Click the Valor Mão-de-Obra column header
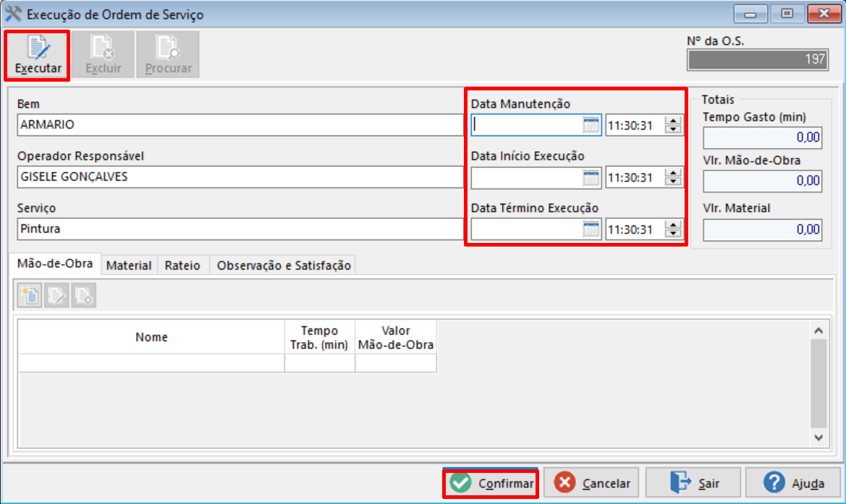This screenshot has width=846, height=504. point(395,338)
